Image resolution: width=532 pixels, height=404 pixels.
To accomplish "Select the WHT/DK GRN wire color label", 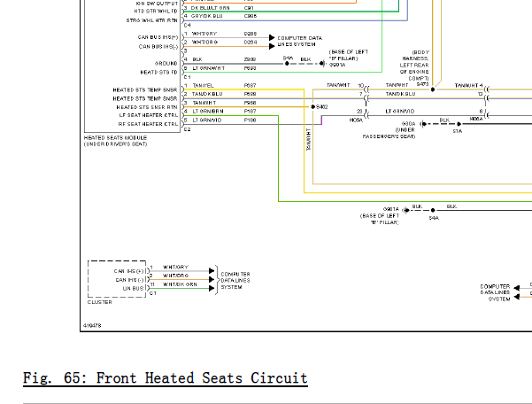I will [180, 284].
